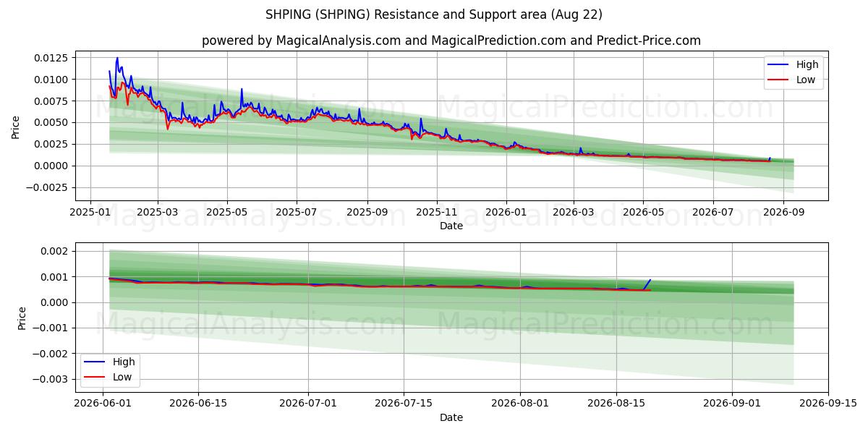Click the top chart x-axis label '2026-07'
The height and width of the screenshot is (434, 868).
coord(712,213)
